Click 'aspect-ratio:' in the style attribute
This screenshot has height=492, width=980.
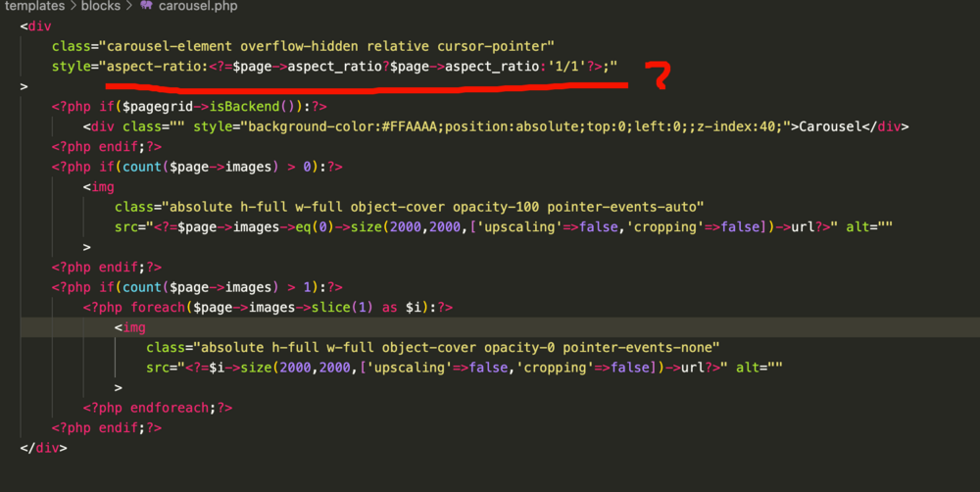(x=158, y=67)
